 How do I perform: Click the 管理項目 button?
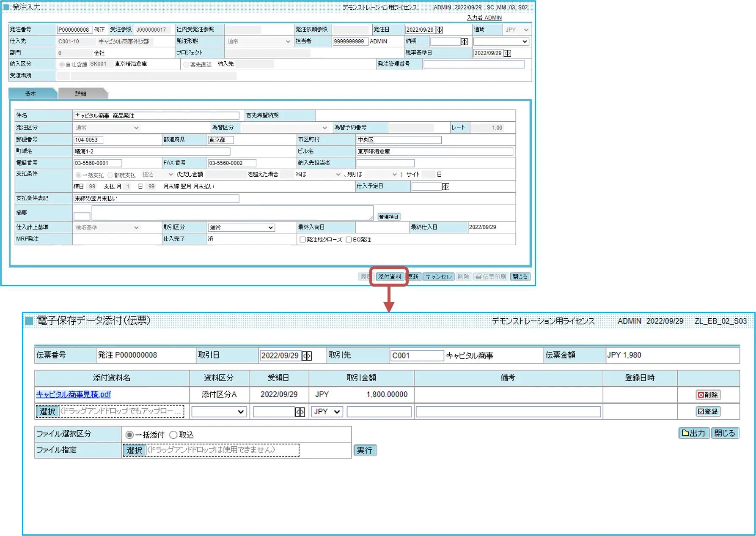point(388,217)
